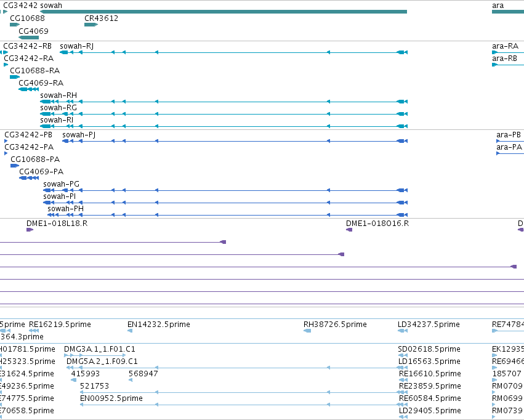Open EST RE16610.5prime
Screen dimensions: 524x420
403,380
